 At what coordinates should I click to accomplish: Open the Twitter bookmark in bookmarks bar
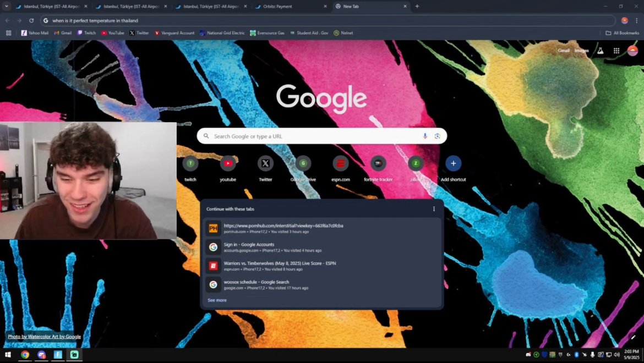pyautogui.click(x=139, y=33)
